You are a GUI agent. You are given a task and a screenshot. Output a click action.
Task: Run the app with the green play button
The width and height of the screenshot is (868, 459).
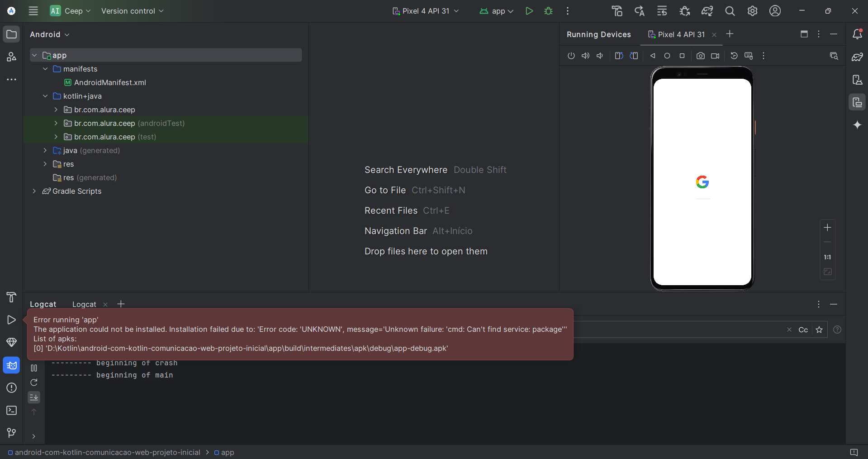point(529,11)
